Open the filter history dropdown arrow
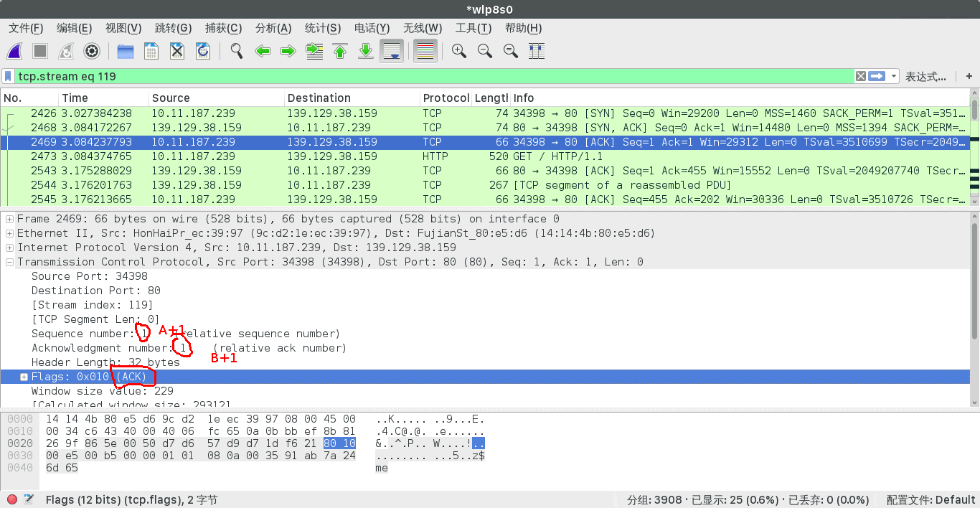 tap(894, 76)
